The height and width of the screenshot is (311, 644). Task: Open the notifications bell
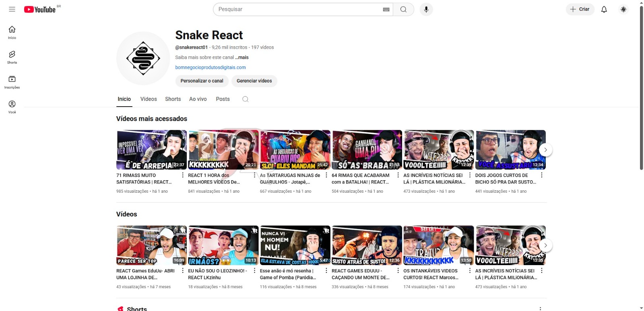(x=604, y=9)
